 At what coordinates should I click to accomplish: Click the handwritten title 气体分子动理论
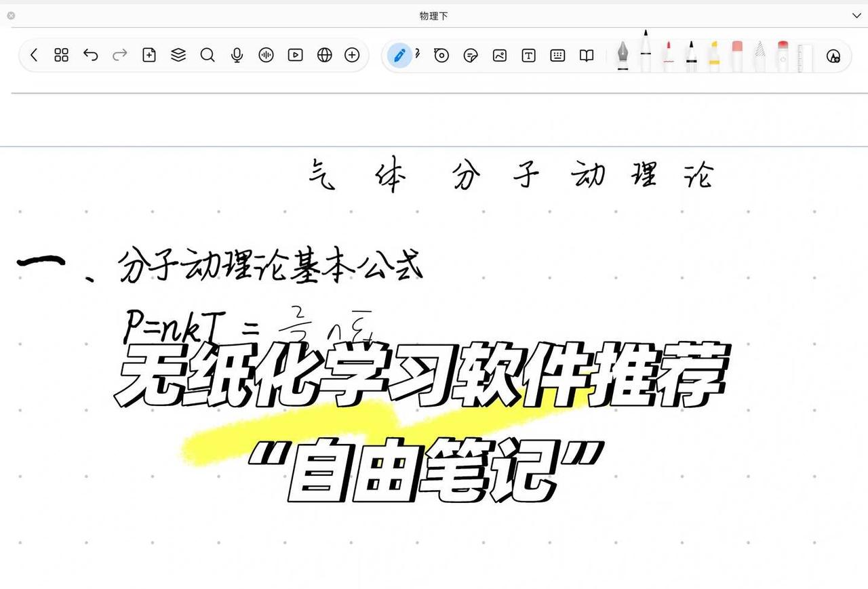(511, 175)
